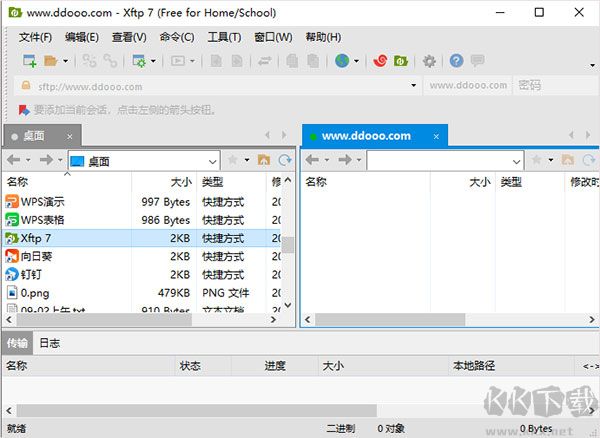Close the 桌面 tab
Screen dimensions: 600x438
(x=70, y=137)
